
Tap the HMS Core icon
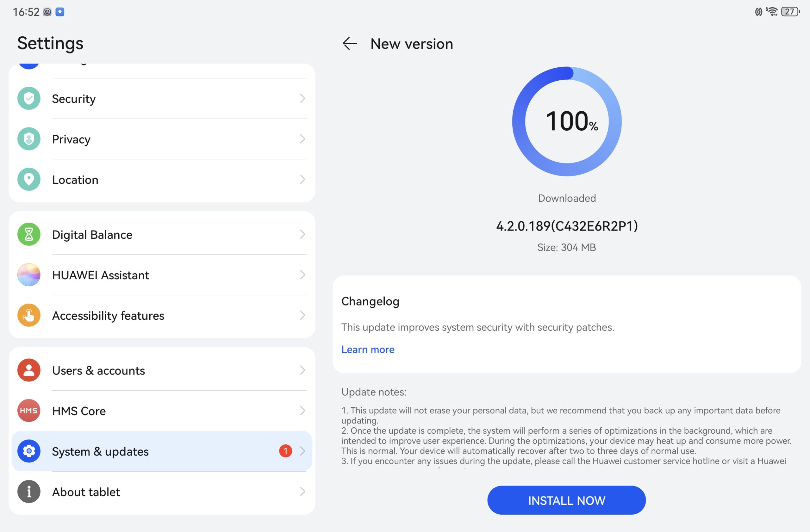[29, 411]
